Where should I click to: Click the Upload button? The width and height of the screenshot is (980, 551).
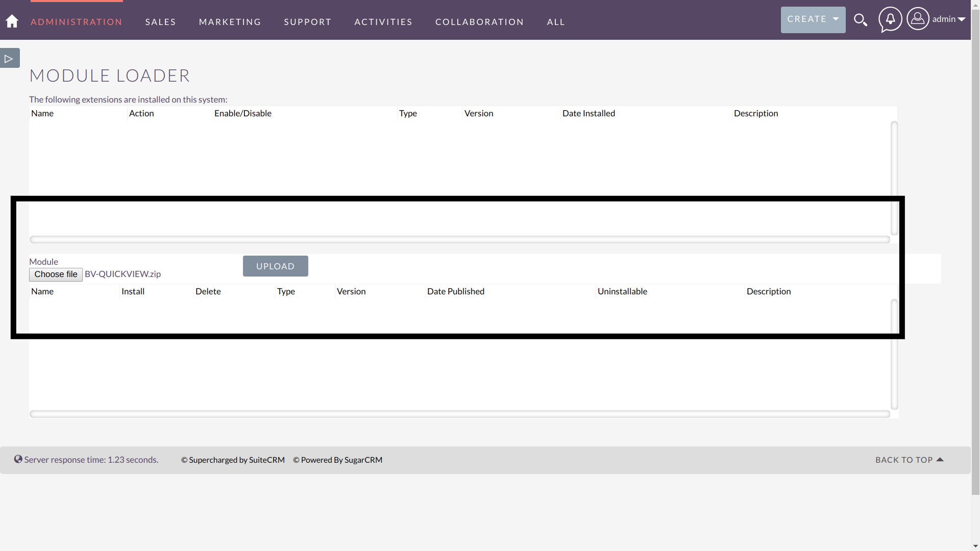click(276, 266)
